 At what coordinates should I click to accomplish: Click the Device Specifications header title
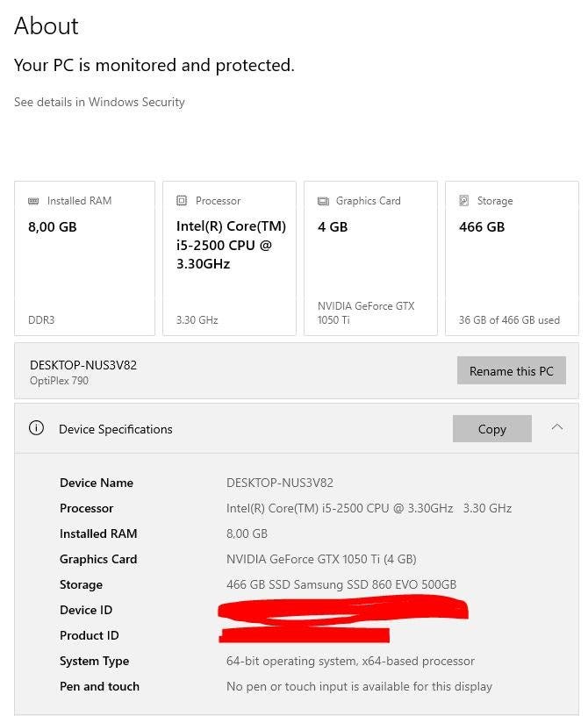[x=116, y=429]
